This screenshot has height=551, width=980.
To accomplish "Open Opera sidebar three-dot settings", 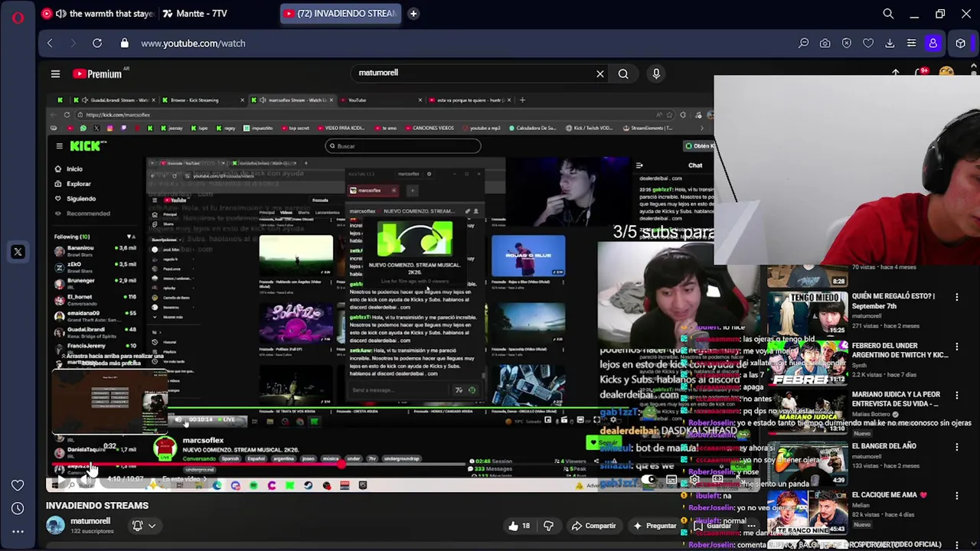I will pos(18,531).
